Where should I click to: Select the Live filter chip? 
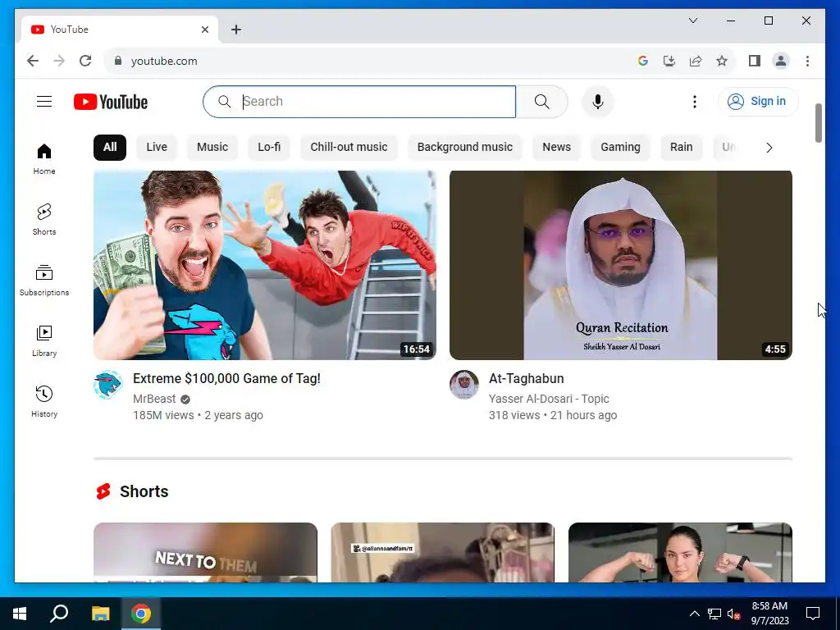click(x=157, y=148)
